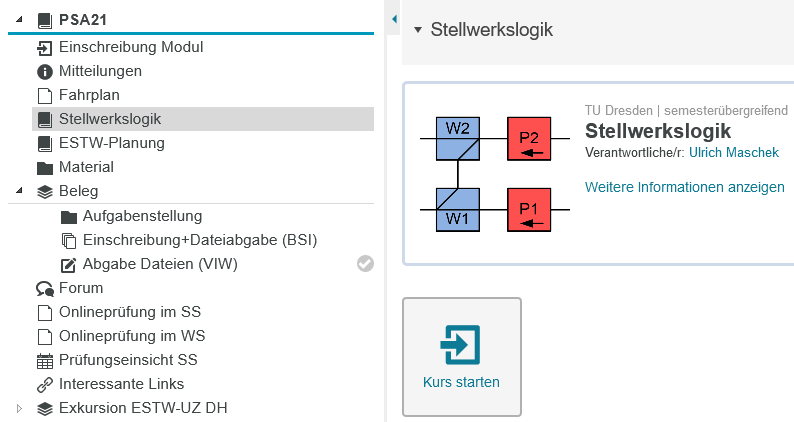Click the Abgabe Dateien edit icon
The height and width of the screenshot is (422, 794).
[x=68, y=265]
